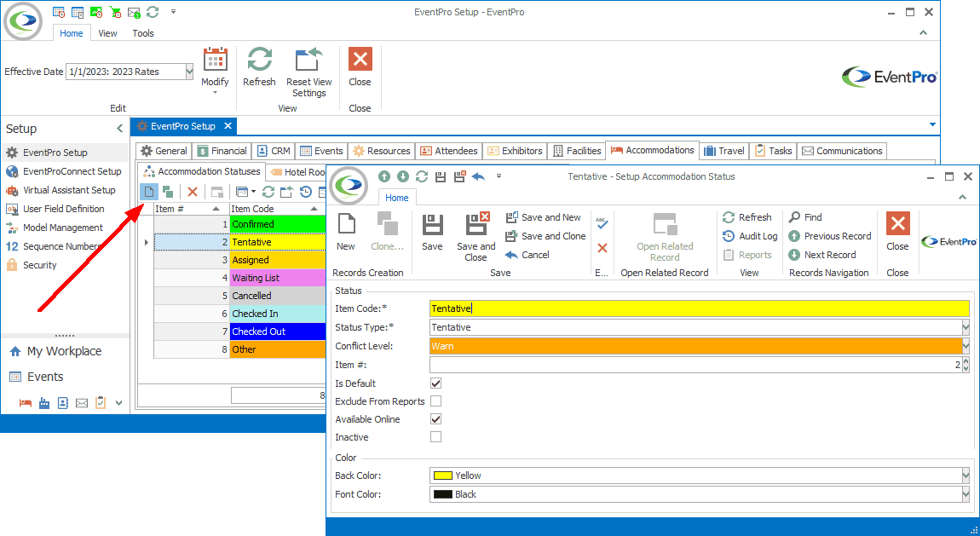Click spell check ABC icon
Viewport: 980px width, 536px height.
tap(602, 222)
